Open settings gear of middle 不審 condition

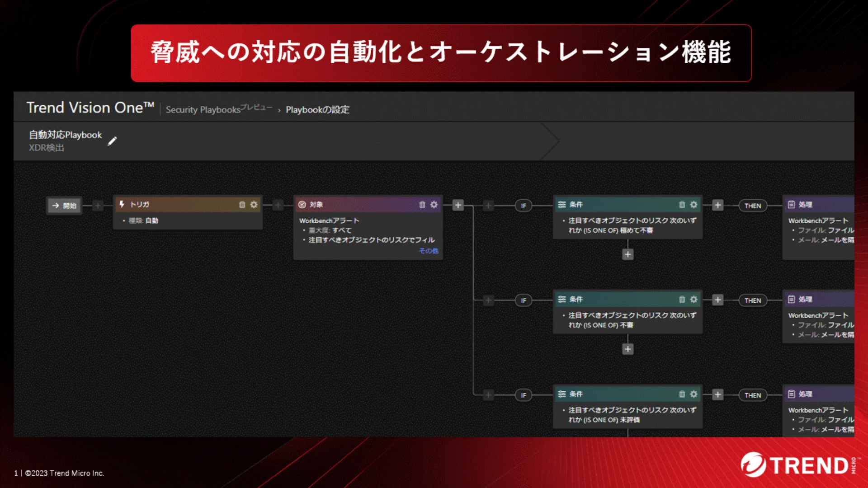click(693, 300)
